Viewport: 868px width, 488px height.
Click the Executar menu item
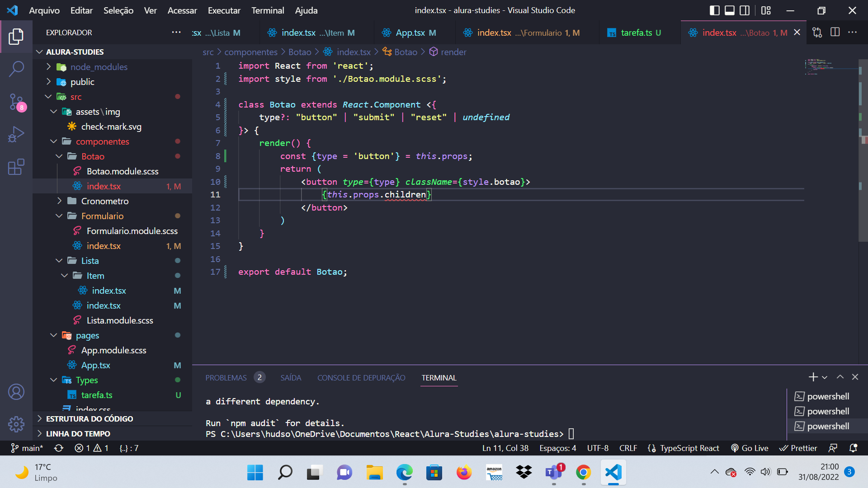(224, 10)
